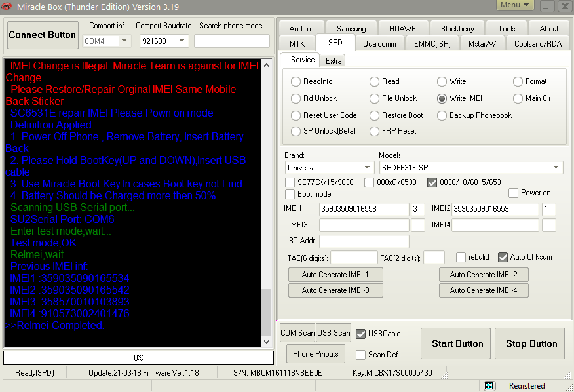Tick the 880xG/6530 checkbox
This screenshot has height=392, width=574.
[x=369, y=182]
